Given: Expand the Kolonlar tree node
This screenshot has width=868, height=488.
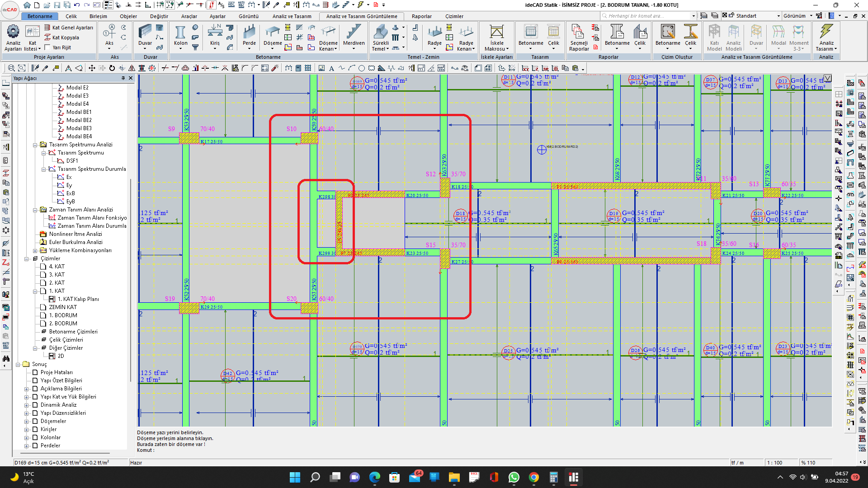Looking at the screenshot, I should (27, 437).
